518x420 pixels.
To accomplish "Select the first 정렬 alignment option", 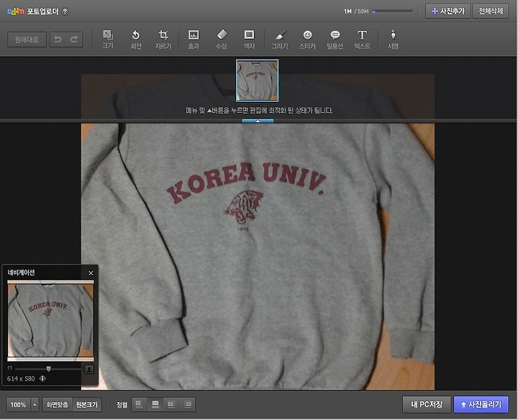I will point(139,404).
